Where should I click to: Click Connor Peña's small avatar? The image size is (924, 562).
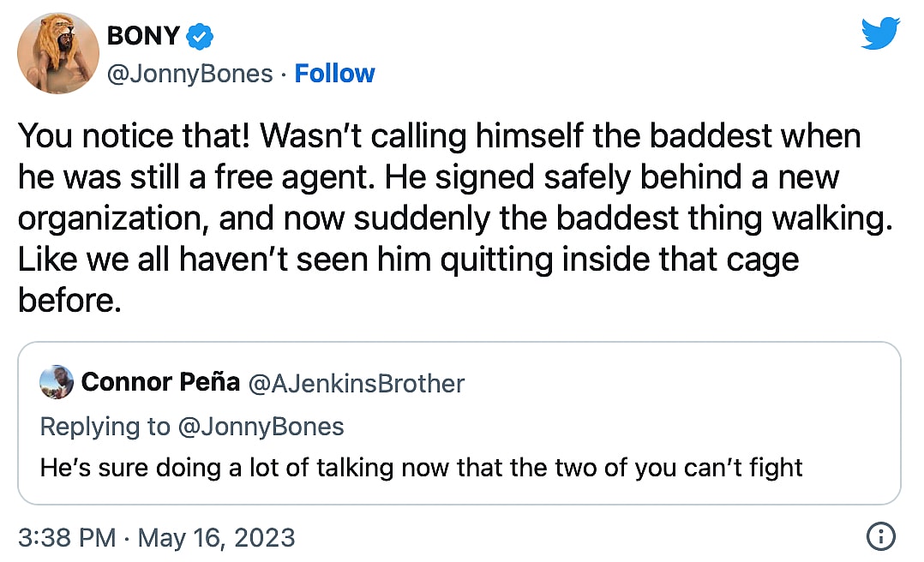click(57, 382)
